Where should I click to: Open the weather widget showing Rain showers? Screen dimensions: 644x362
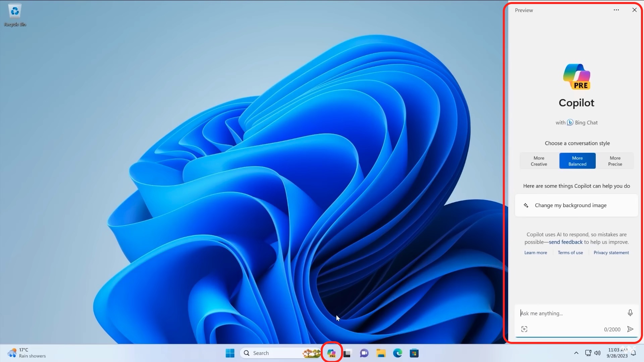pos(27,353)
